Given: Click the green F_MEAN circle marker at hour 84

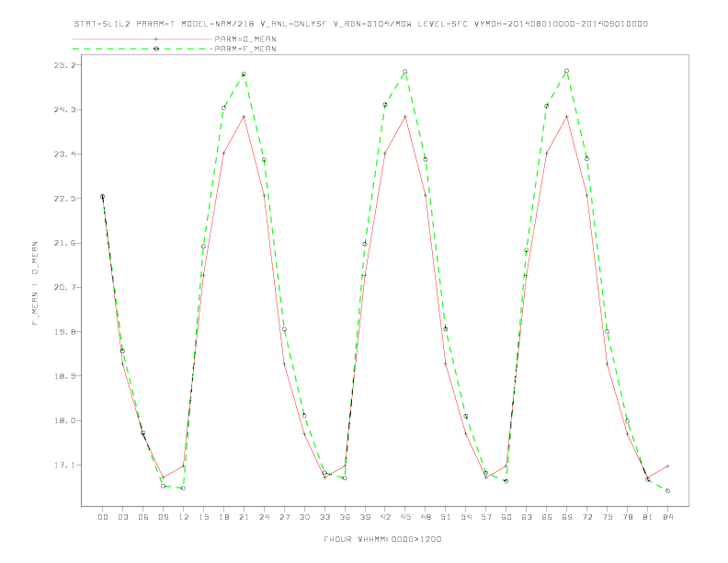Looking at the screenshot, I should point(667,490).
